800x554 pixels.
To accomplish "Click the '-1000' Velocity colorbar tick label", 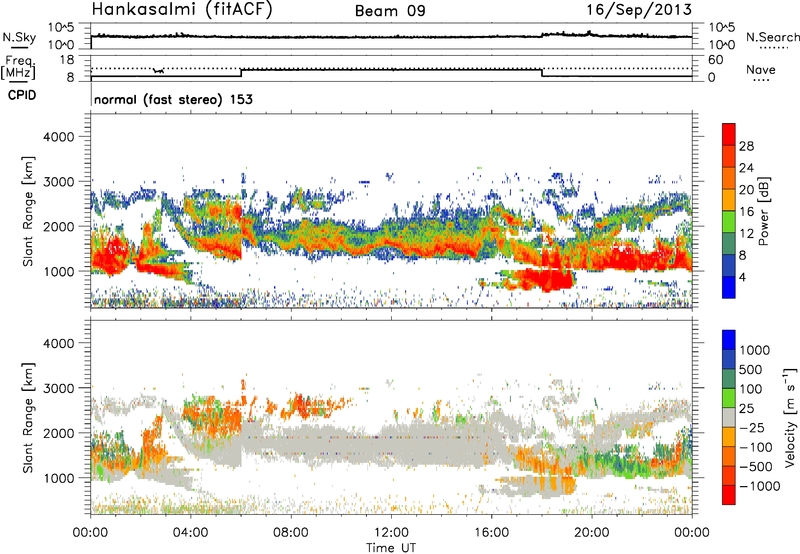I will (x=759, y=486).
